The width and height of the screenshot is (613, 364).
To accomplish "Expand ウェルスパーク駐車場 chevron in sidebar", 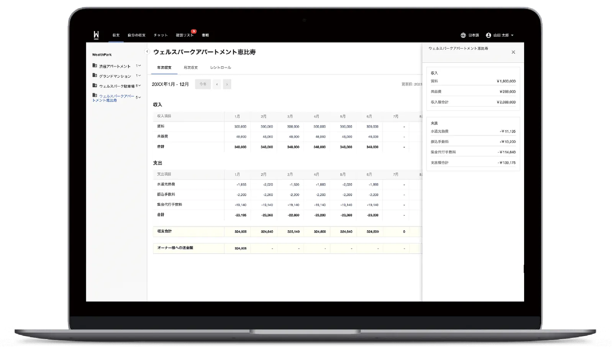I will [139, 85].
